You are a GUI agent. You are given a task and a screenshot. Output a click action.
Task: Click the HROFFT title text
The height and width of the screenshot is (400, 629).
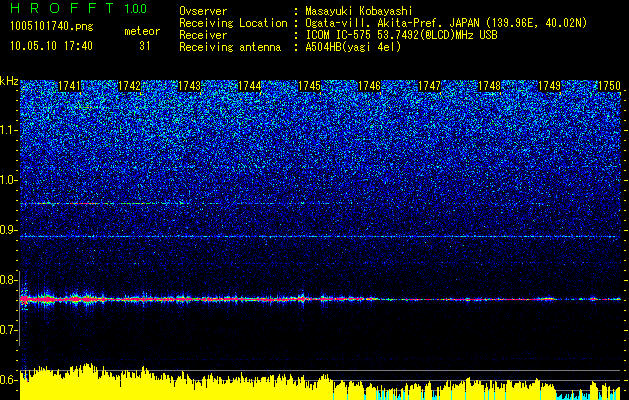(x=62, y=8)
